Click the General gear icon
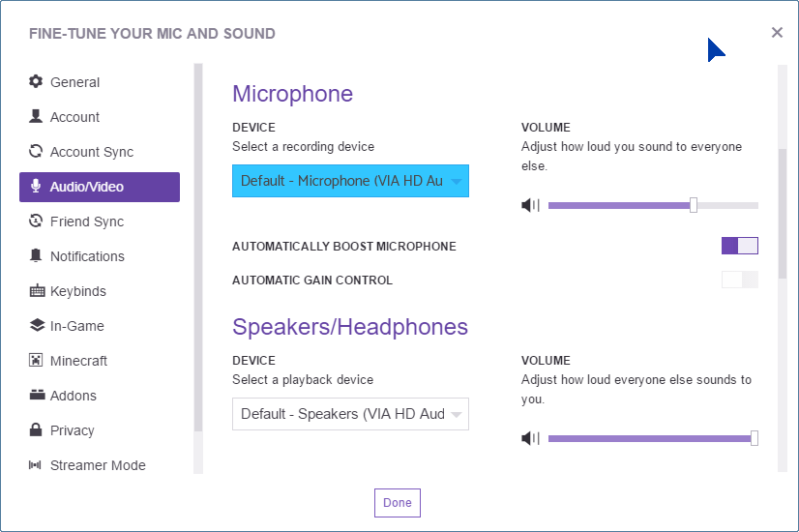799x532 pixels. [x=36, y=82]
